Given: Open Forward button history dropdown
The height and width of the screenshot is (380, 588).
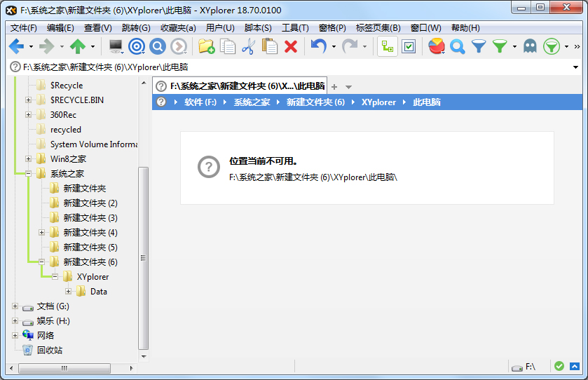Looking at the screenshot, I should 62,46.
